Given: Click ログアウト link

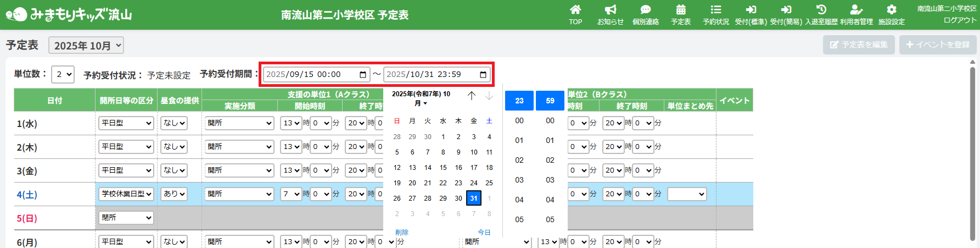Looking at the screenshot, I should pos(960,20).
